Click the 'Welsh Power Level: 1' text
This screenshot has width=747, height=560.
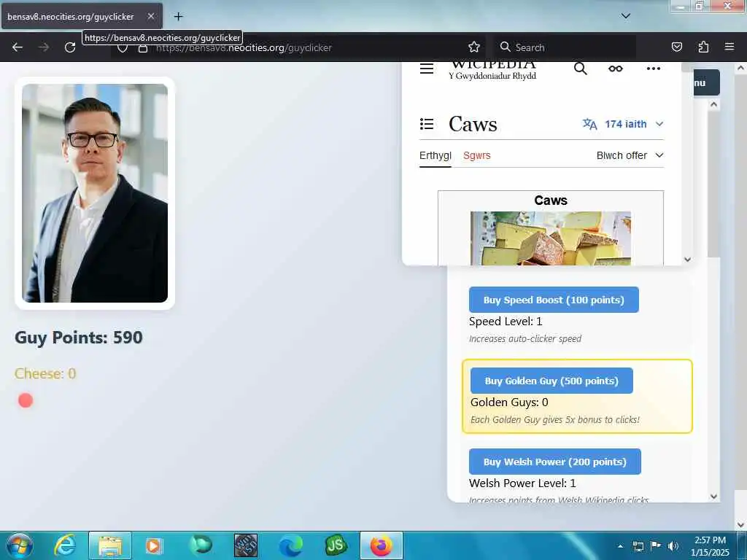522,483
